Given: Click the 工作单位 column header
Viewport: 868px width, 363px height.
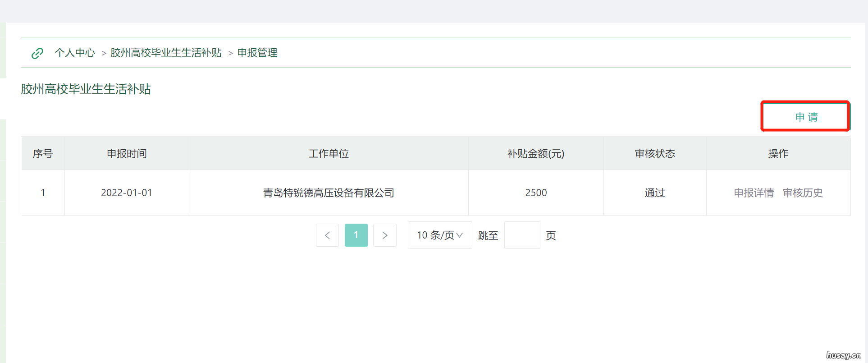Looking at the screenshot, I should tap(329, 154).
